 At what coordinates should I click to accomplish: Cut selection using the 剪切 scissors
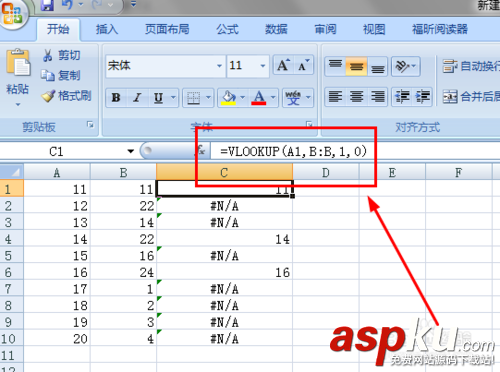click(x=61, y=55)
